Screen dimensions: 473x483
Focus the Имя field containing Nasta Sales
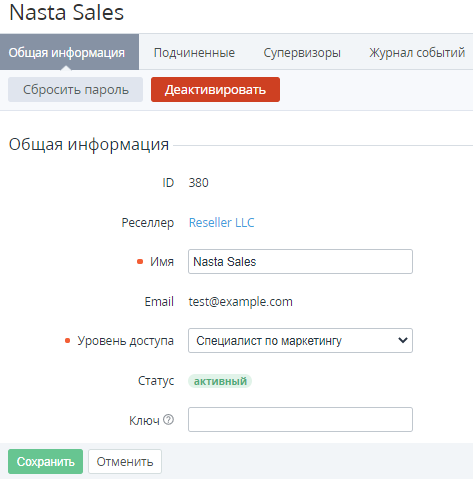tap(300, 262)
